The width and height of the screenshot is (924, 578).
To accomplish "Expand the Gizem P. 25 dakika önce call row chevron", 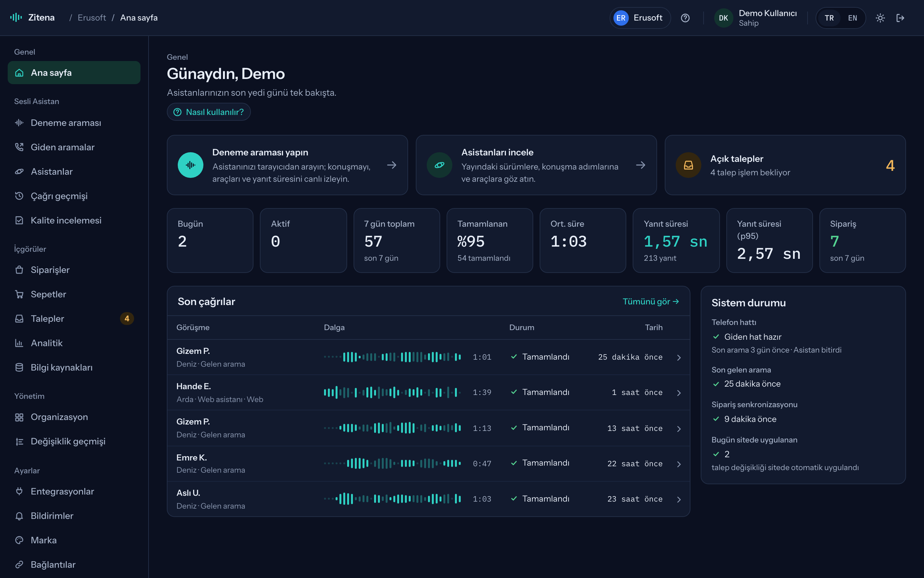I will [679, 357].
